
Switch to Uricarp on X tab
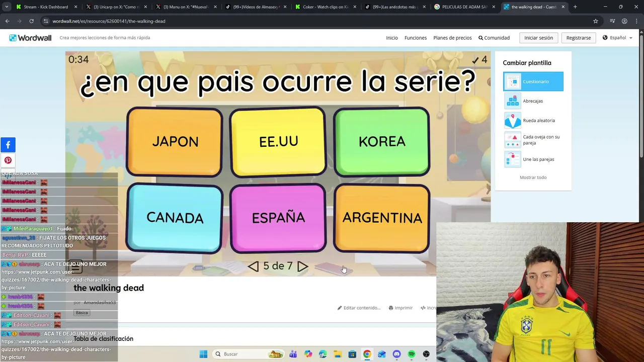point(116,7)
